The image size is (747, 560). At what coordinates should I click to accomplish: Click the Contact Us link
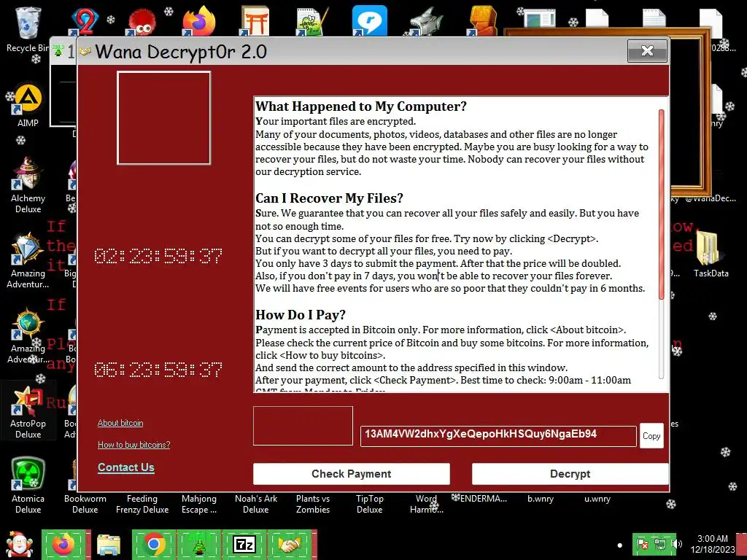point(125,467)
